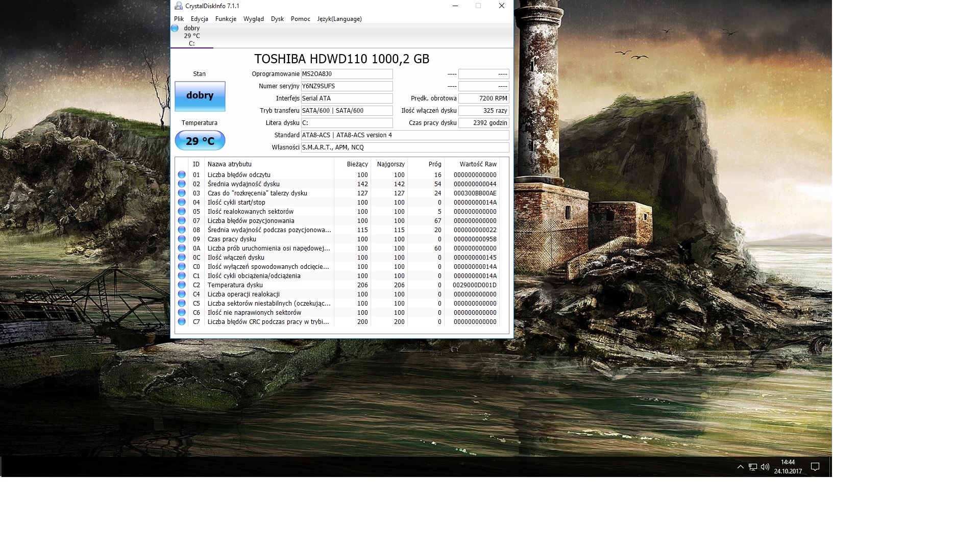The height and width of the screenshot is (551, 980).
Task: Open the Funkcje menu
Action: click(226, 19)
